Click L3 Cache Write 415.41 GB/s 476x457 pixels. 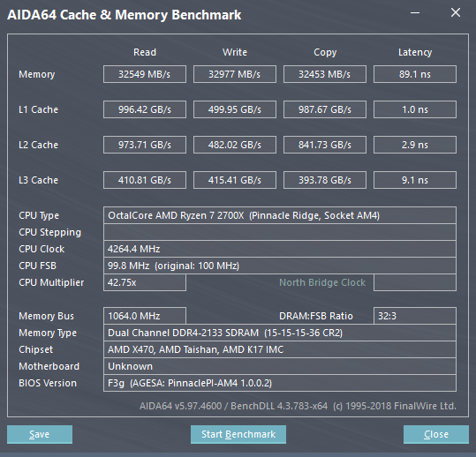click(235, 180)
